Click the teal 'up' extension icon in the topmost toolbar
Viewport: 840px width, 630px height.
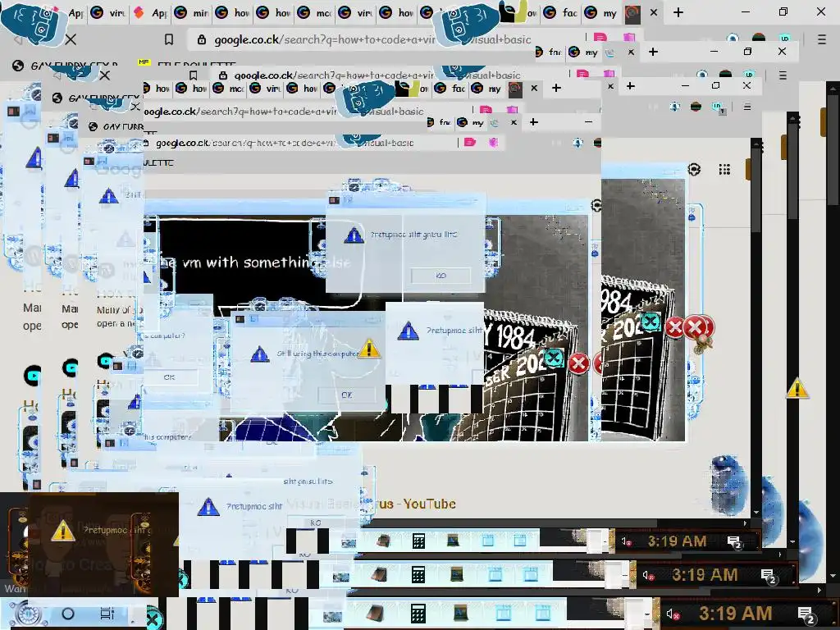(785, 38)
